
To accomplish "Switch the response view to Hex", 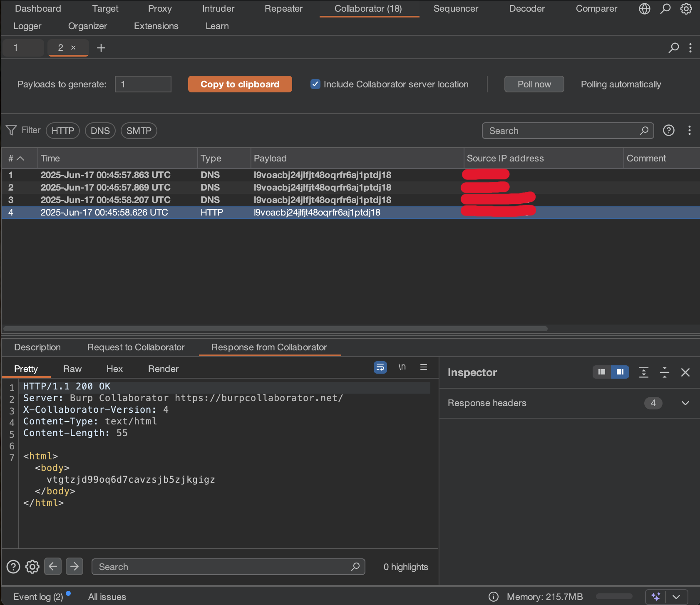I will tap(114, 369).
